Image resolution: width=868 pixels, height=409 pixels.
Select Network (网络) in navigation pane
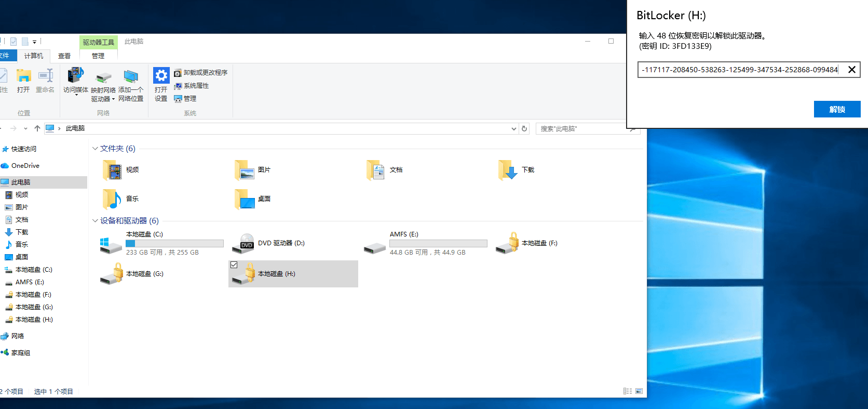(18, 336)
